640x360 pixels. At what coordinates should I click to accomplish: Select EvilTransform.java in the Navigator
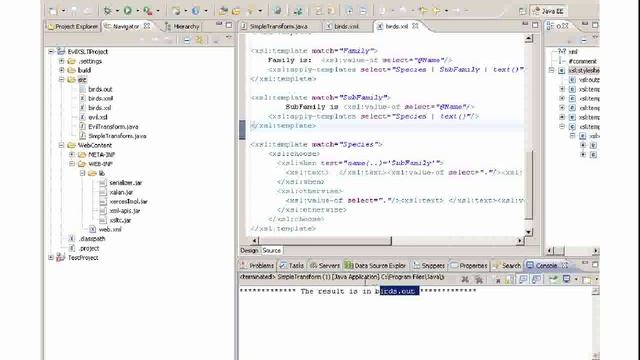[113, 127]
